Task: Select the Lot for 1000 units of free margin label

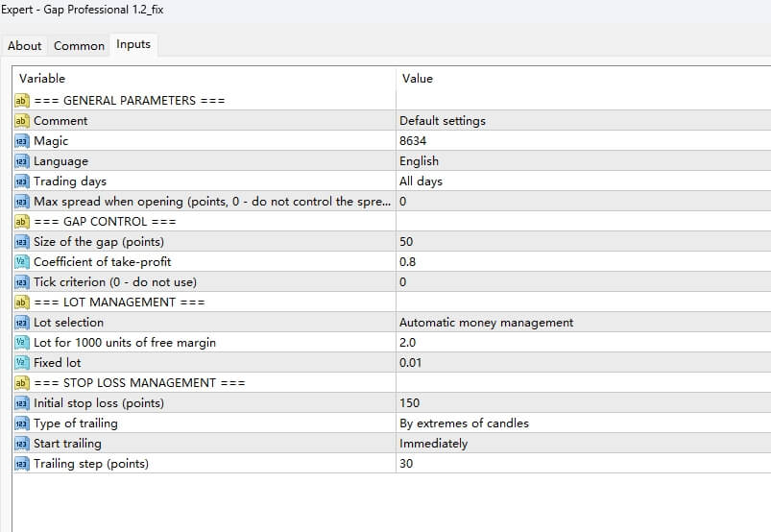Action: click(x=125, y=343)
